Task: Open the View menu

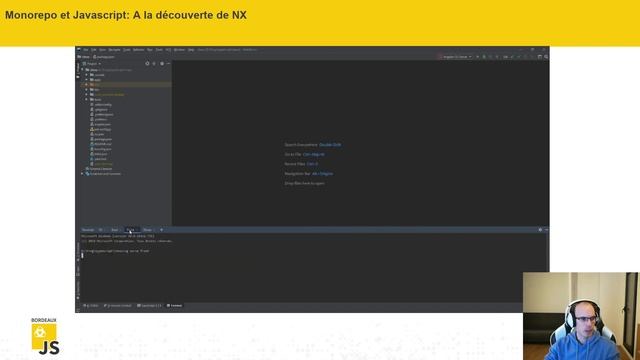Action: (102, 50)
